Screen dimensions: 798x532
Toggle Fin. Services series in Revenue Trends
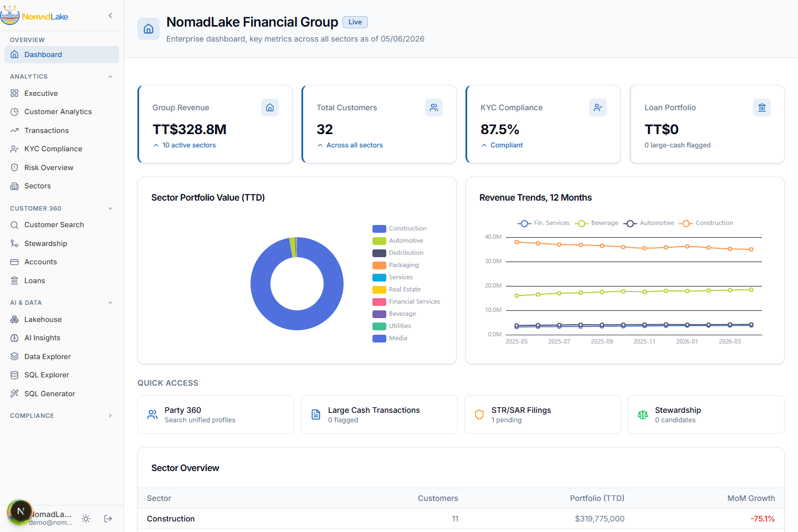tap(544, 223)
